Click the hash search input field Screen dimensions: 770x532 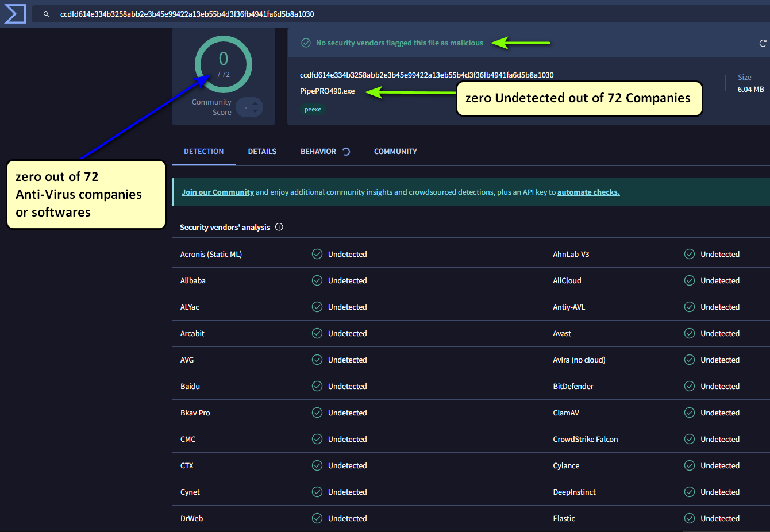(x=401, y=14)
